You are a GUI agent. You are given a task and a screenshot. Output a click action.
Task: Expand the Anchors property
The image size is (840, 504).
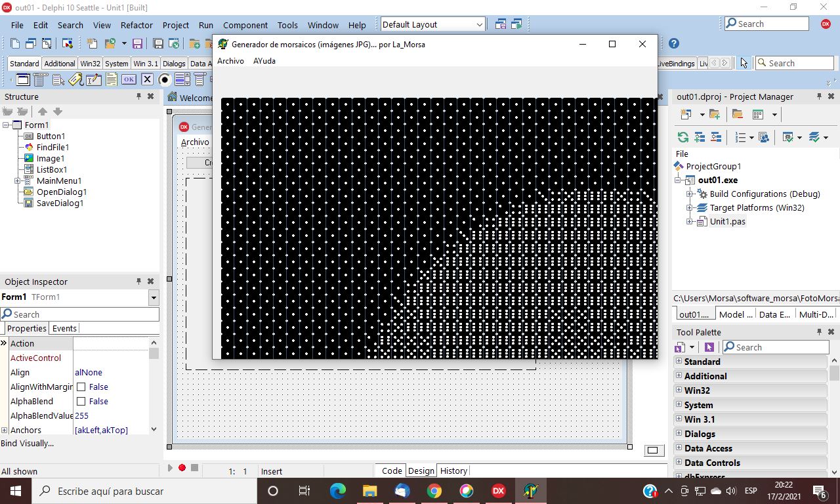[x=5, y=430]
